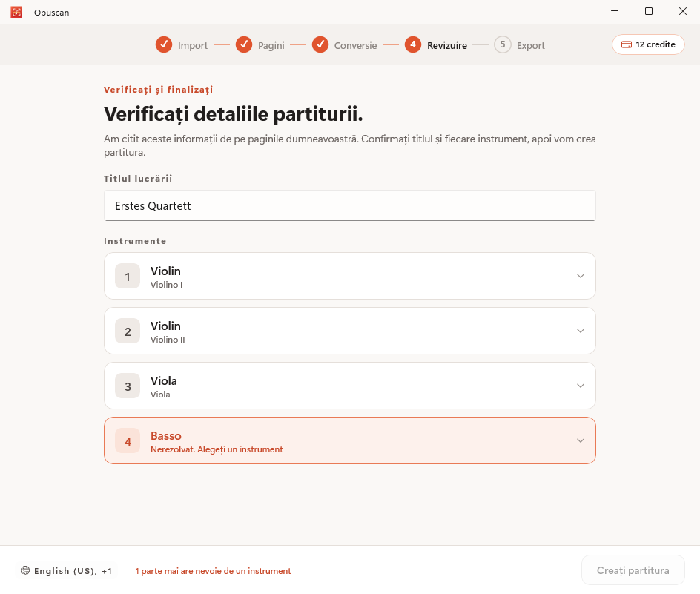Screen dimensions: 700x594
Task: Click the number 4 badge for Basso
Action: coord(128,440)
